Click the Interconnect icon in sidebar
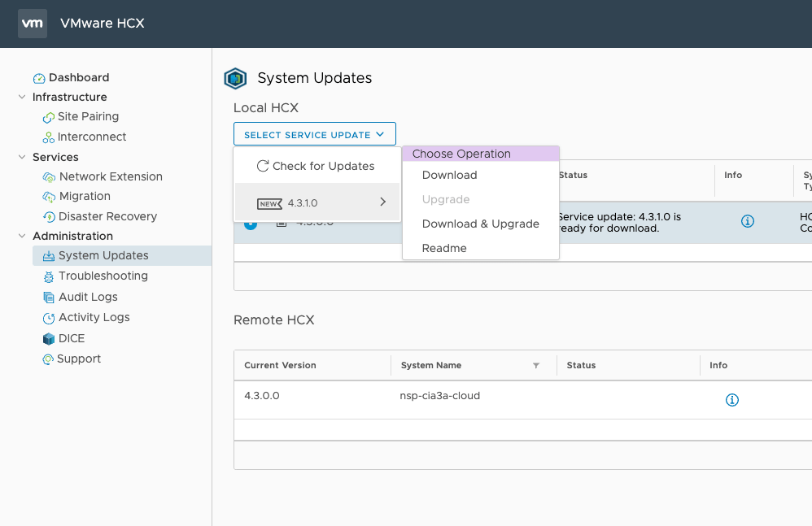812x526 pixels. coord(49,137)
